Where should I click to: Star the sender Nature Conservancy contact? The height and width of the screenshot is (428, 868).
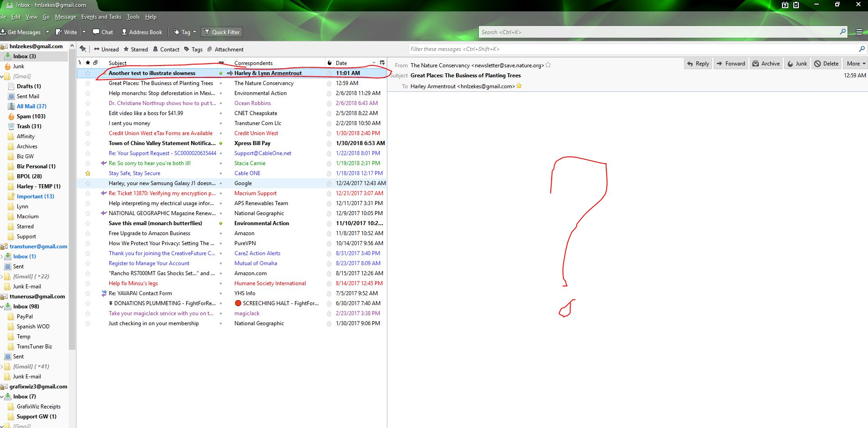tap(548, 65)
